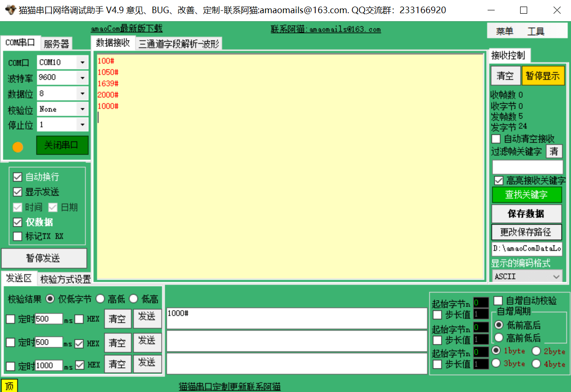Select the 发送区 tab
Screen dimensions: 571x392
19,278
